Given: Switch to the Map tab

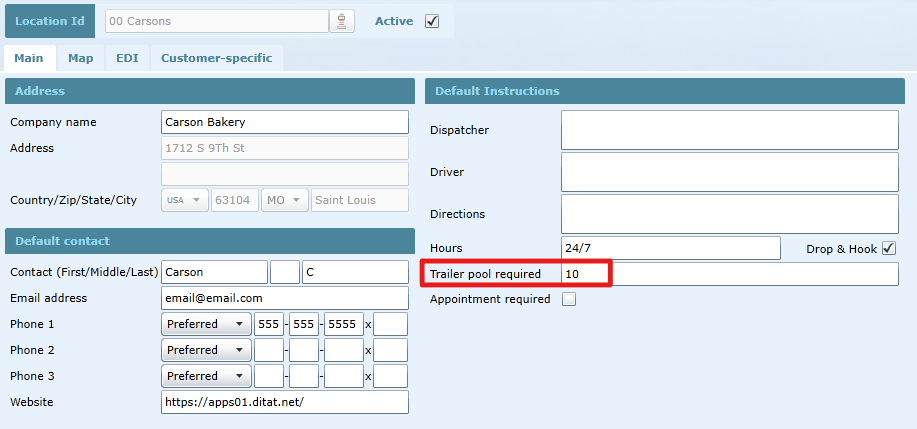Looking at the screenshot, I should tap(81, 58).
